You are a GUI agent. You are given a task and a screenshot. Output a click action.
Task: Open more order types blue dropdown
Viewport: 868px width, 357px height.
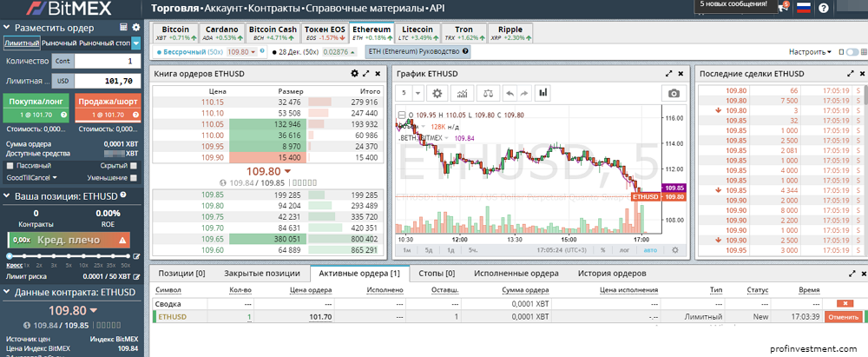click(135, 43)
